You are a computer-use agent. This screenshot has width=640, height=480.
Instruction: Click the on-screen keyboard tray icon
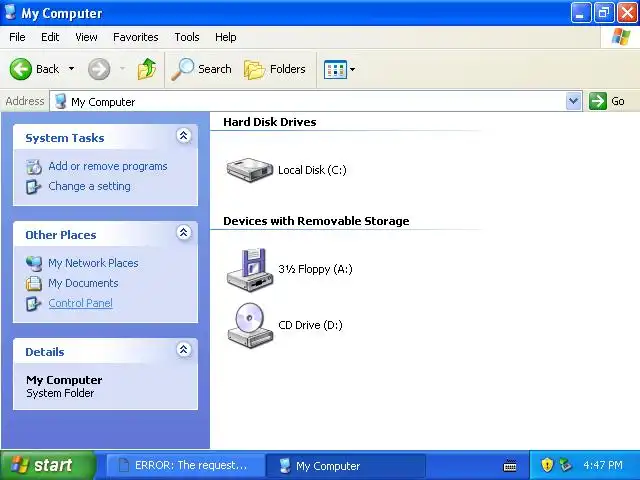click(510, 465)
